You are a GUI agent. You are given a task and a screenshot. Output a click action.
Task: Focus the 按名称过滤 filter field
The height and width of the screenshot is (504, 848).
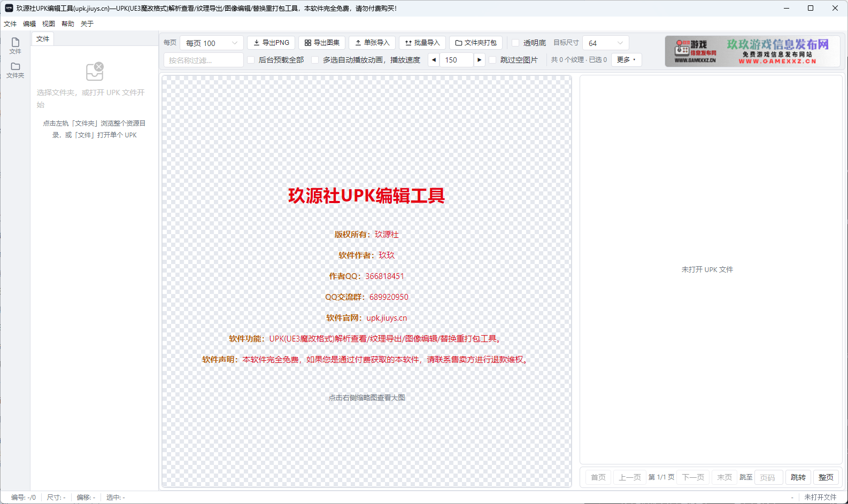pyautogui.click(x=204, y=60)
